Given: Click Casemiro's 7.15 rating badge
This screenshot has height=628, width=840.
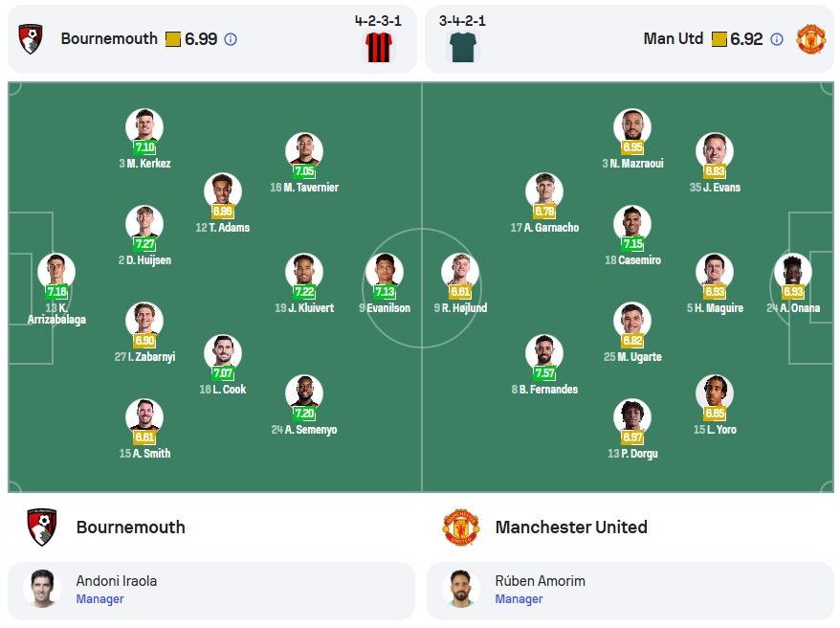Looking at the screenshot, I should [x=632, y=244].
